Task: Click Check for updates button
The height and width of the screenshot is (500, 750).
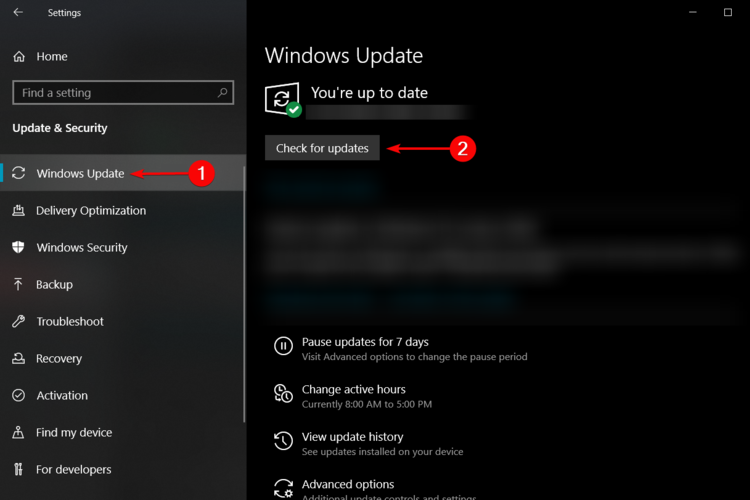Action: [322, 148]
